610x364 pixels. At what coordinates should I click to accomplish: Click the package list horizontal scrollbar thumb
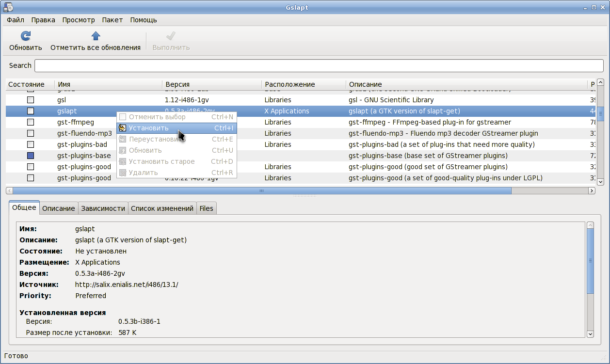click(x=262, y=191)
